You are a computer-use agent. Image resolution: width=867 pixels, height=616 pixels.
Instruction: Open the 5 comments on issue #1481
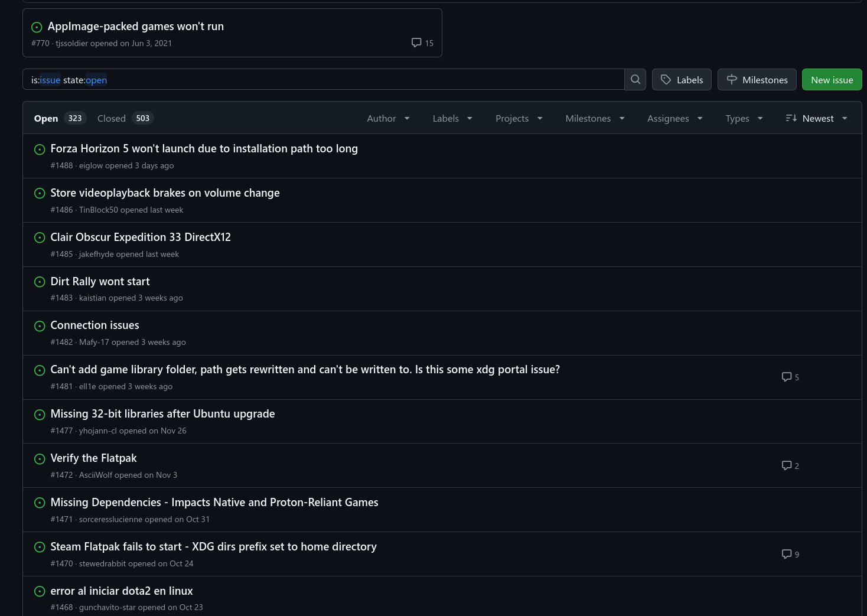(790, 377)
